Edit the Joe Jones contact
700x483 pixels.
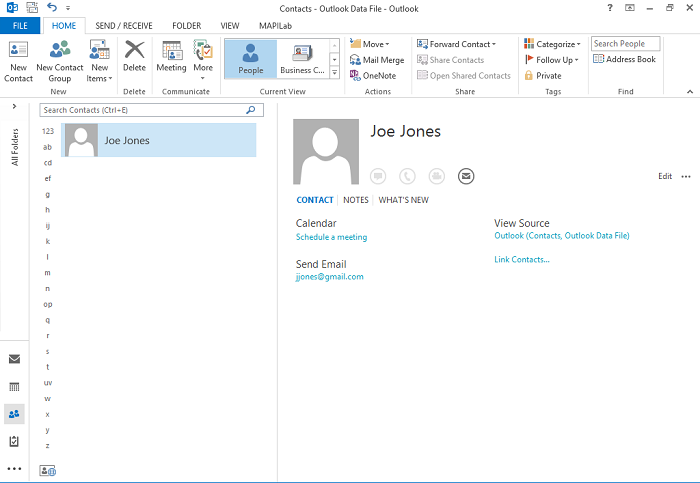pyautogui.click(x=665, y=176)
